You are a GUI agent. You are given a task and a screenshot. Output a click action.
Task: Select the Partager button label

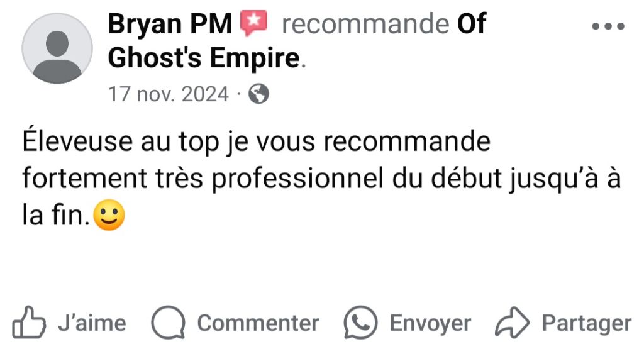[x=587, y=323]
